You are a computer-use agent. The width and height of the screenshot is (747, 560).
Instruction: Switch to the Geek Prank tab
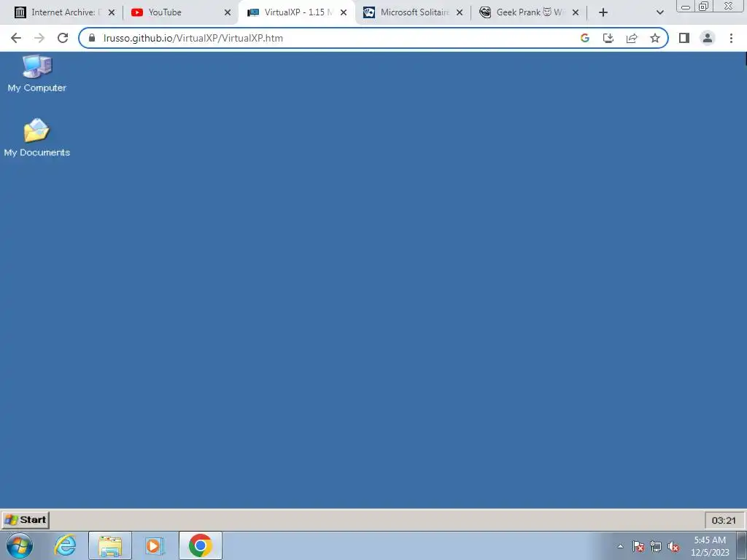[x=529, y=12]
